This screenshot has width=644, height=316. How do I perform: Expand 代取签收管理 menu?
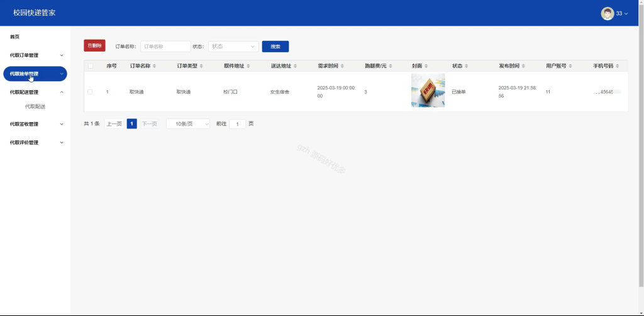click(35, 124)
